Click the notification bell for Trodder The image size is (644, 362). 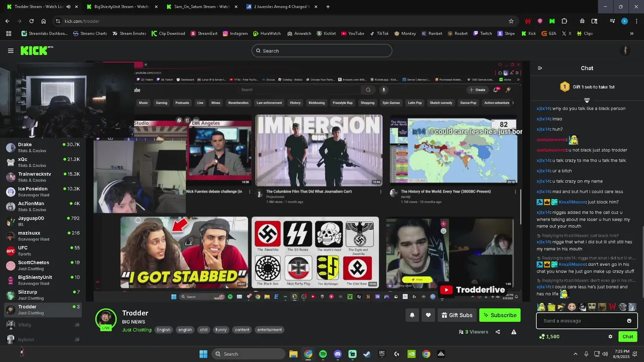412,315
